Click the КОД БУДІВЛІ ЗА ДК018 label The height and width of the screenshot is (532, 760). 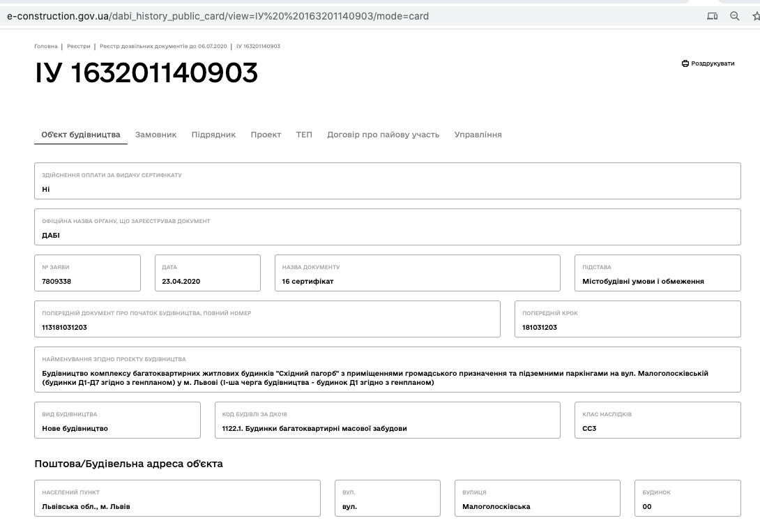[x=254, y=415]
